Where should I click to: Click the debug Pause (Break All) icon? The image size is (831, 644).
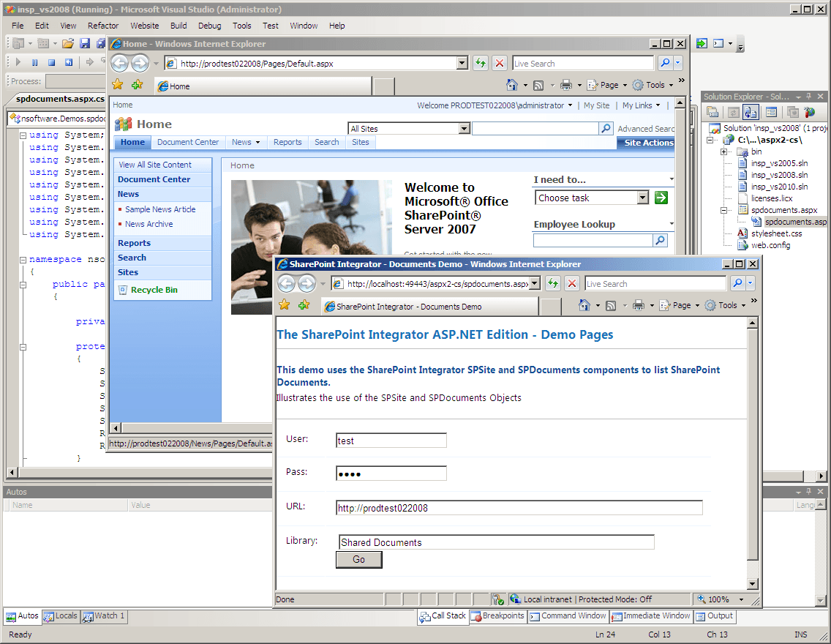tap(34, 62)
